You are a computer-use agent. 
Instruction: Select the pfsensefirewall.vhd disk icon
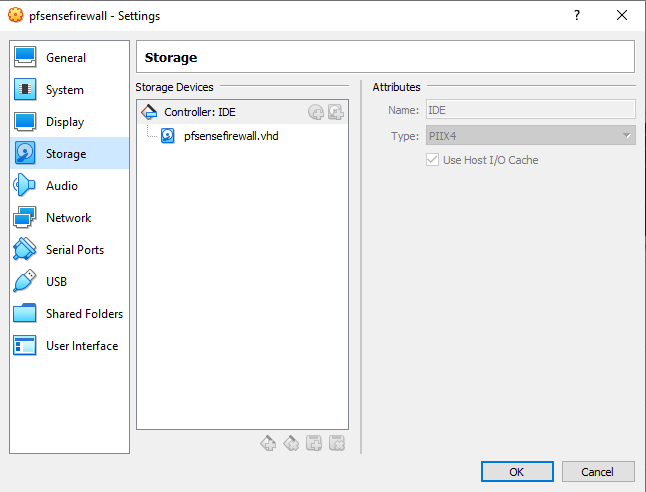pos(168,136)
